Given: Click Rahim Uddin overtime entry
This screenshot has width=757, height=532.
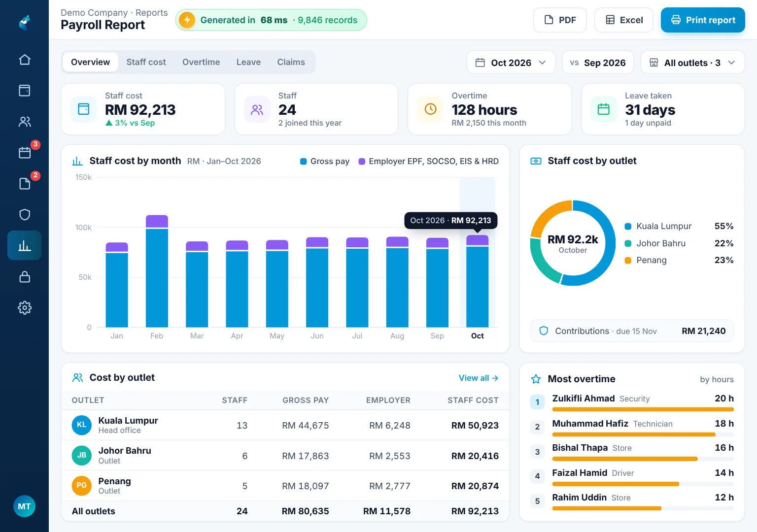Looking at the screenshot, I should point(580,498).
